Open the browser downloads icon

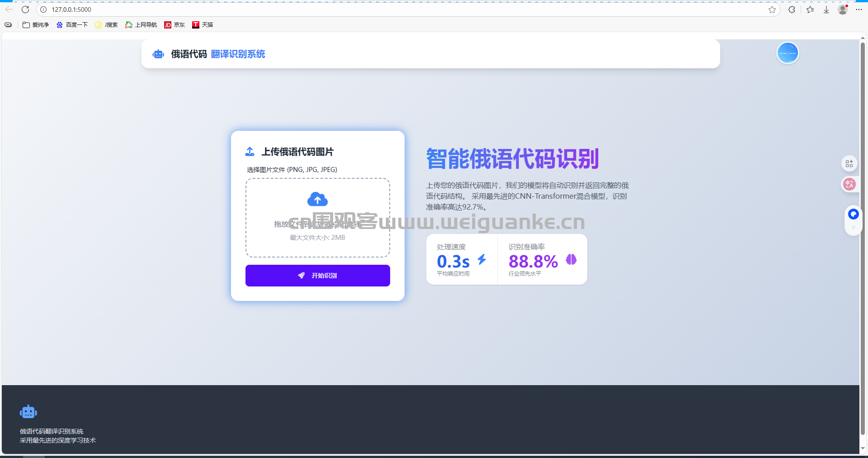[x=826, y=10]
